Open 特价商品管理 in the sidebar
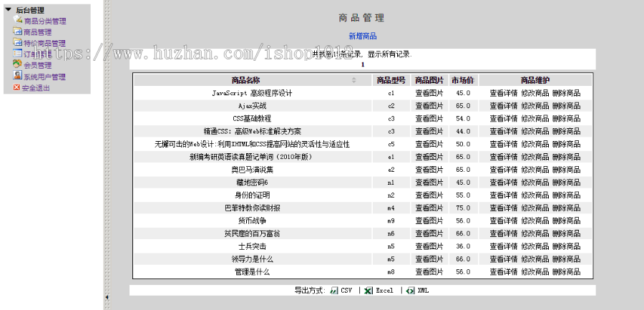The image size is (644, 310). click(44, 43)
